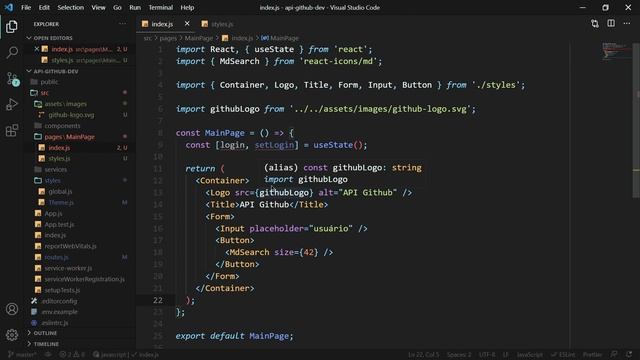Open the File menu

26,7
